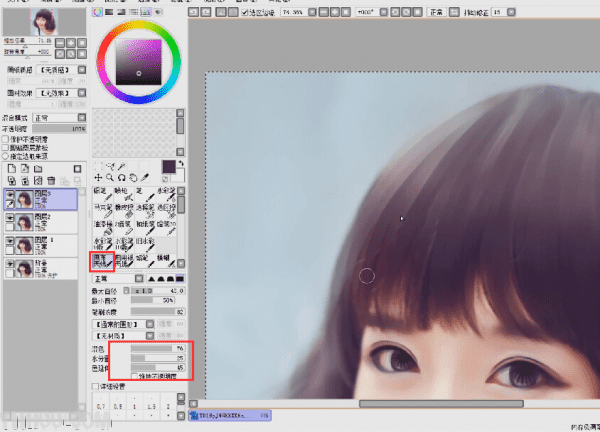Select the 指定选取来源 option
Viewport: 600px width, 432px height.
click(x=5, y=156)
